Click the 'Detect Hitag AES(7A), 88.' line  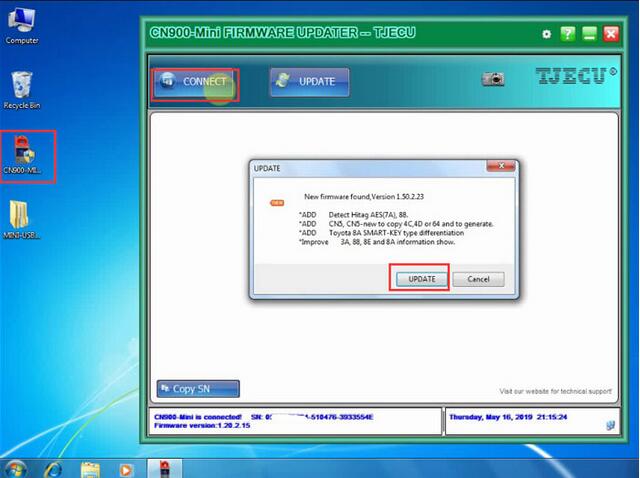(368, 215)
